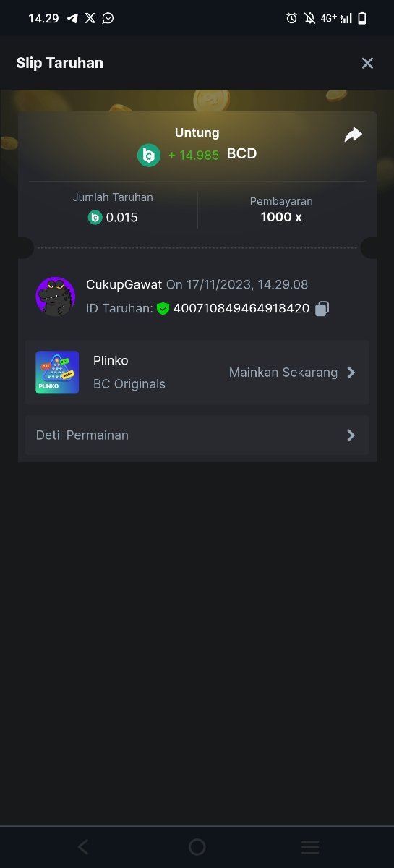Close the Slip Taruhan panel
This screenshot has width=394, height=868.
tap(367, 63)
